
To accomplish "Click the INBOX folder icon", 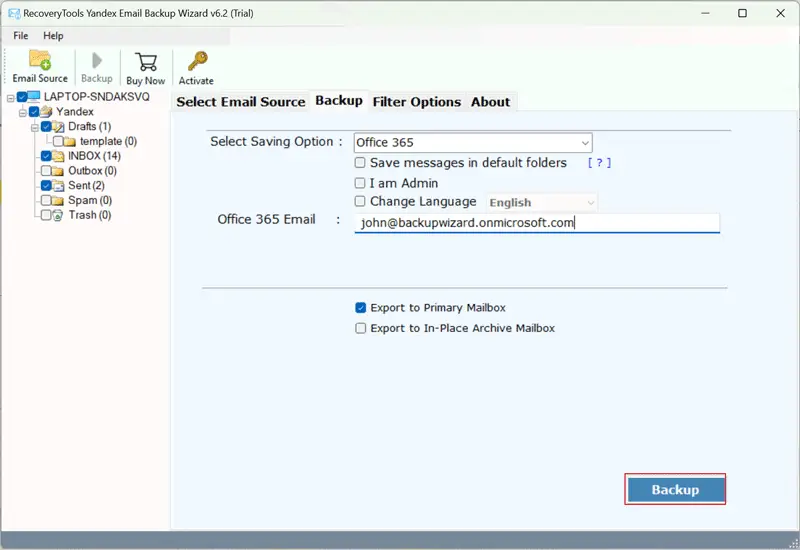I will click(58, 156).
